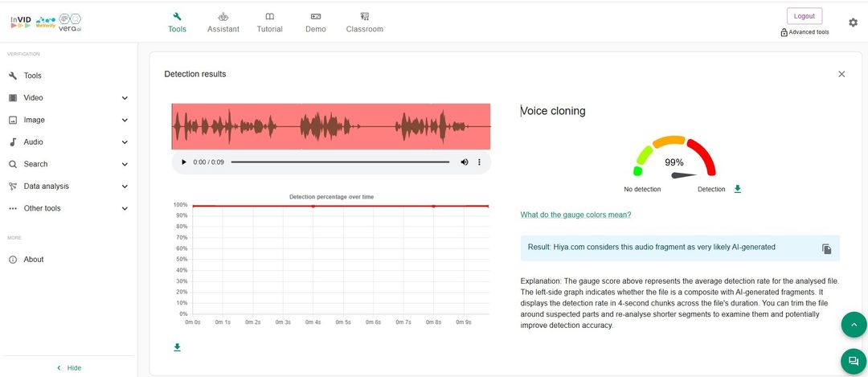The image size is (868, 377).
Task: Open 'What do the gauge colors mean?' link
Action: (575, 215)
